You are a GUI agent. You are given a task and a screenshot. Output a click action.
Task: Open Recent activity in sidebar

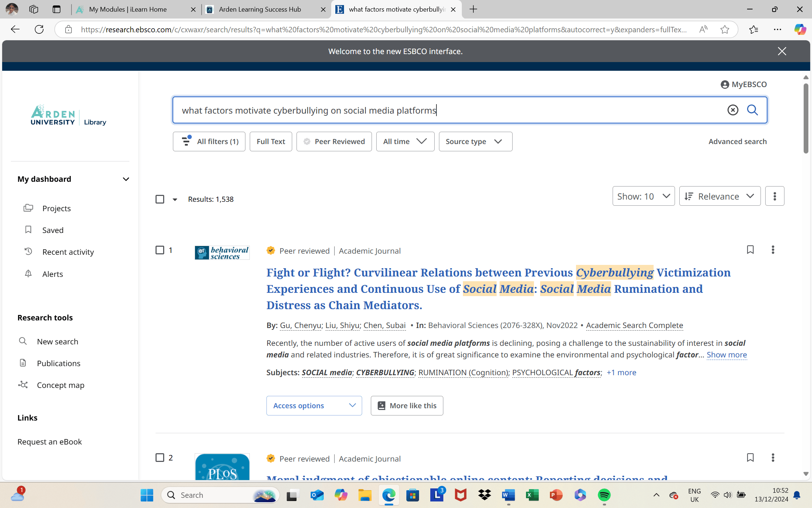pyautogui.click(x=67, y=251)
